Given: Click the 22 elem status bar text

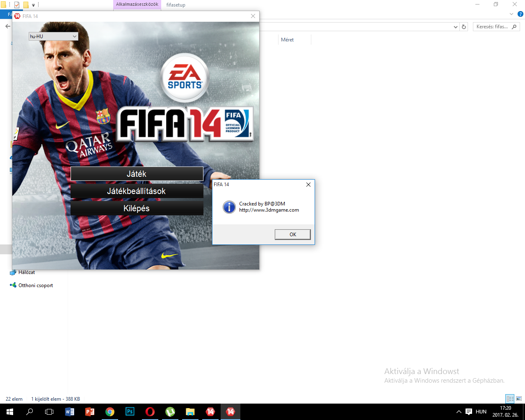Looking at the screenshot, I should pos(14,399).
